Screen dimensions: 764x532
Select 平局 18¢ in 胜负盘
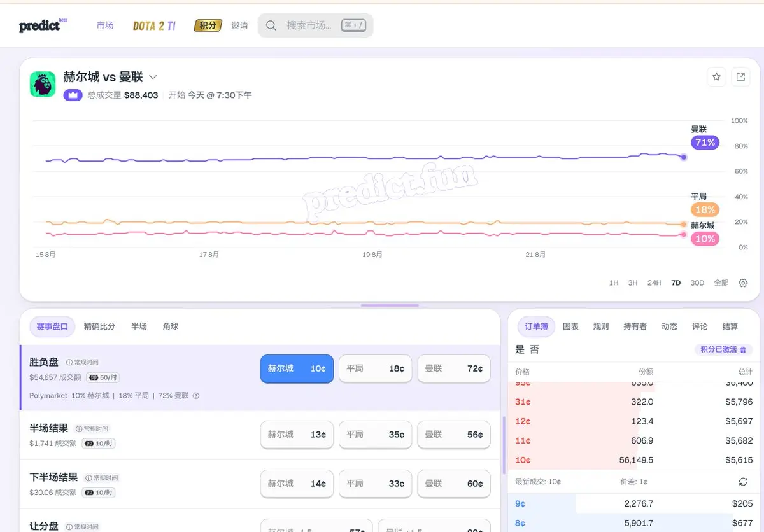click(x=375, y=368)
